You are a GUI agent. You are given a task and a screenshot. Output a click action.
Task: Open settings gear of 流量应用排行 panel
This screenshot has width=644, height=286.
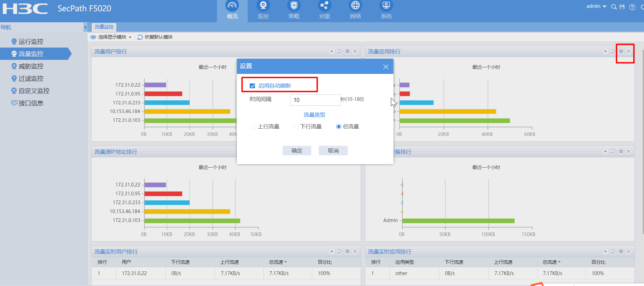tap(621, 51)
